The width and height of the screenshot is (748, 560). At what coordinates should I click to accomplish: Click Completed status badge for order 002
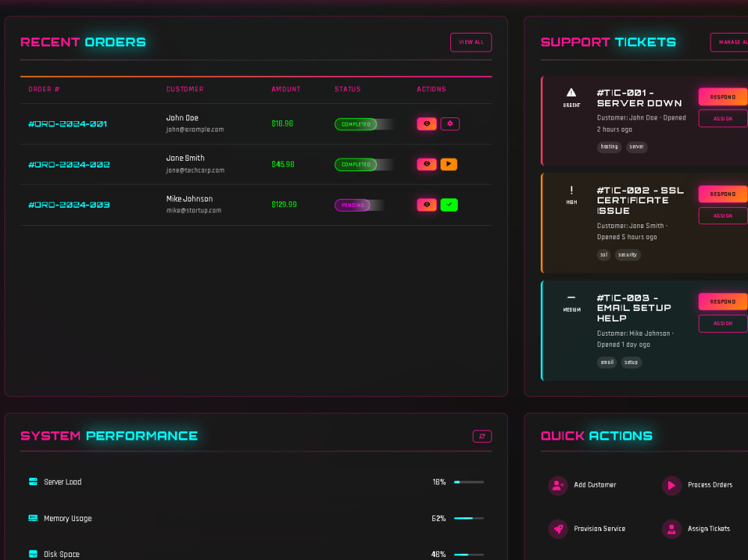[356, 164]
